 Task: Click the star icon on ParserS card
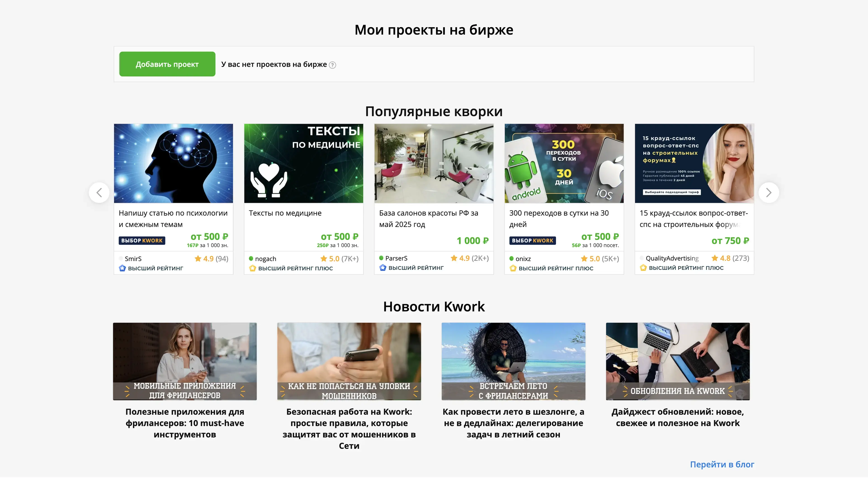tap(454, 258)
